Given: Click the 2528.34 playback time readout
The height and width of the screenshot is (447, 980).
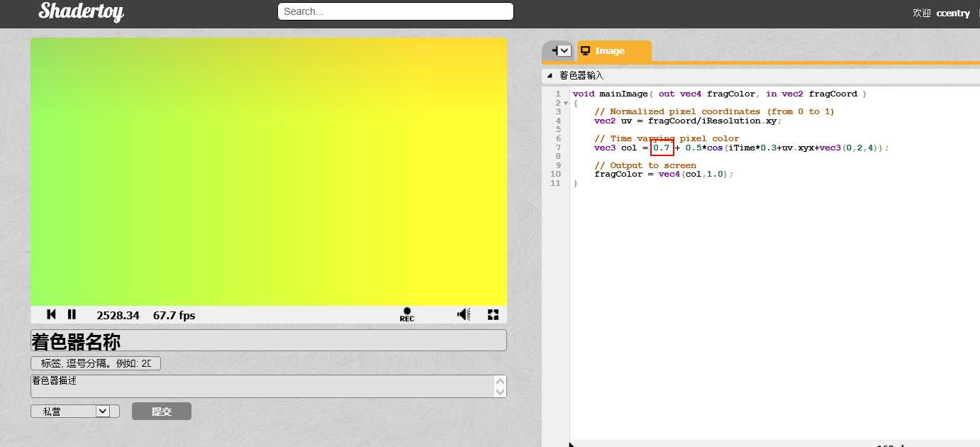Looking at the screenshot, I should click(118, 315).
